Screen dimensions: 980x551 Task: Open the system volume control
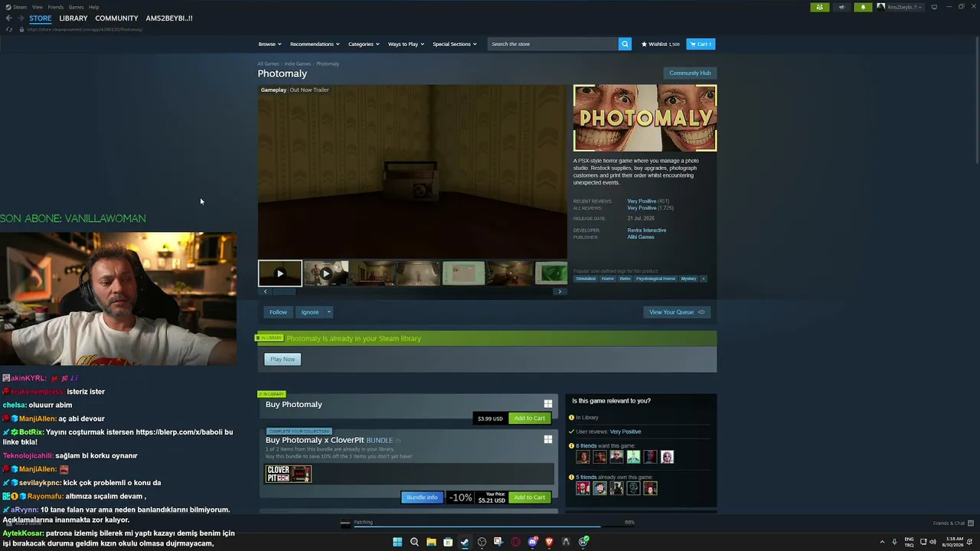(x=933, y=542)
